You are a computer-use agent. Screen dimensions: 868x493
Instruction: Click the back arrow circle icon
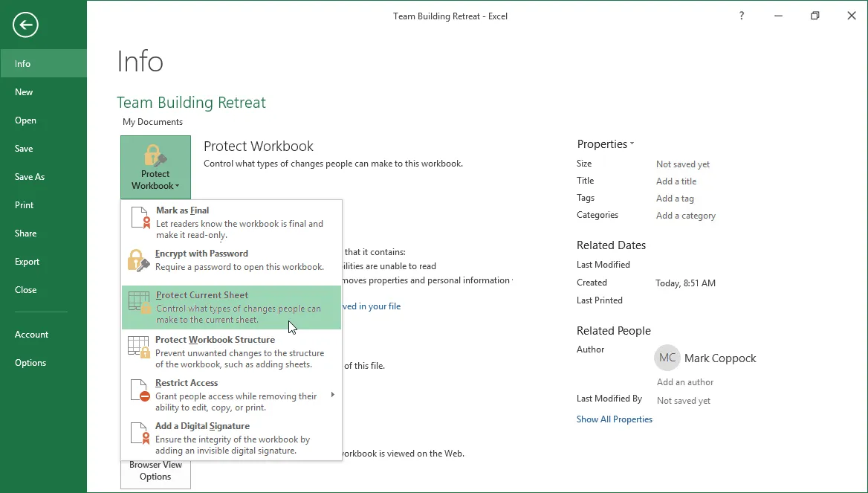(25, 25)
